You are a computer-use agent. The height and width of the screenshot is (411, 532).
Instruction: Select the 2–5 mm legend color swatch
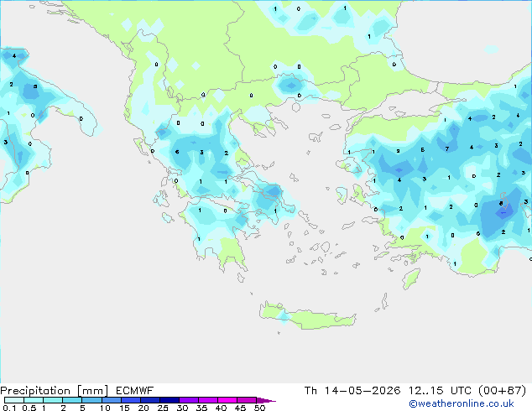click(x=72, y=400)
